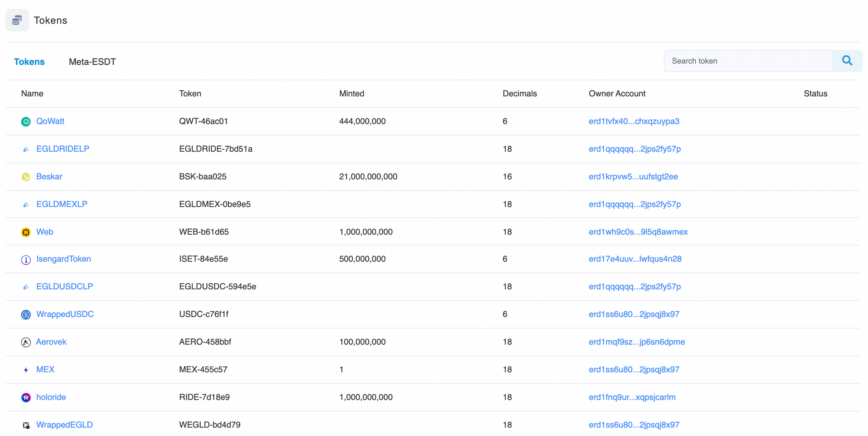The width and height of the screenshot is (868, 436).
Task: Click the Minted column header
Action: (352, 93)
